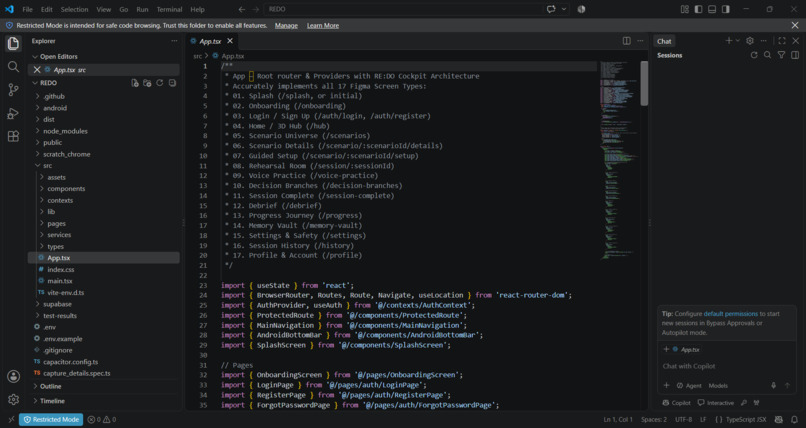Click the New File icon in REDO header
The image size is (806, 428).
(135, 83)
